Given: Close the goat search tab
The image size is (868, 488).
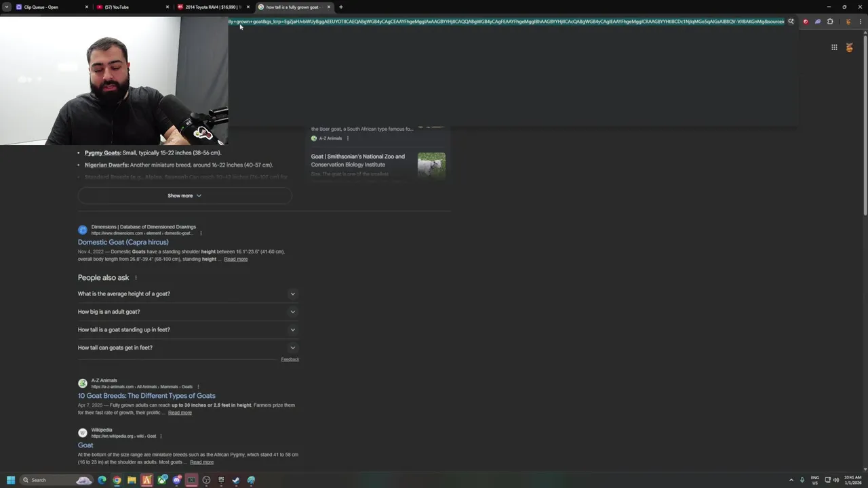Looking at the screenshot, I should click(329, 7).
